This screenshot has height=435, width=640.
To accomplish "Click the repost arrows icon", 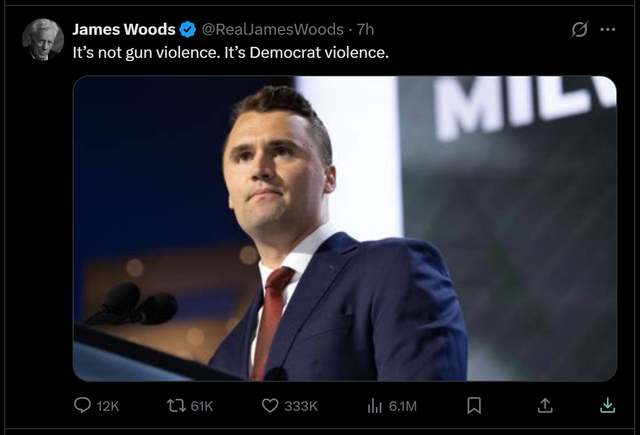I will pos(176,406).
